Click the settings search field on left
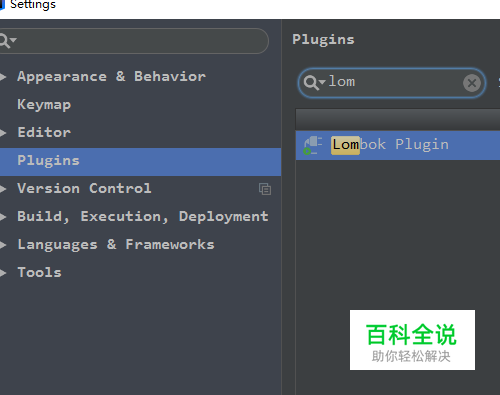Screen dimensions: 500x395 click(x=133, y=41)
